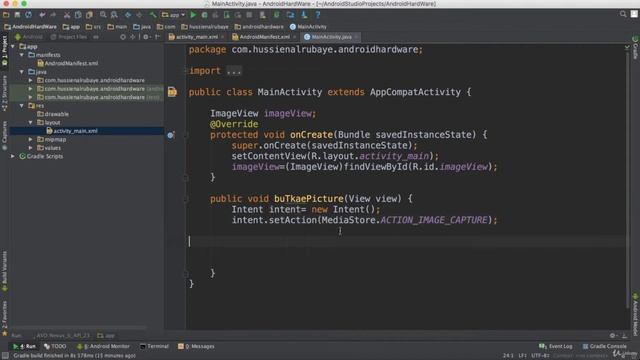Click the Debug app bug icon
This screenshot has width=640, height=360.
[204, 15]
